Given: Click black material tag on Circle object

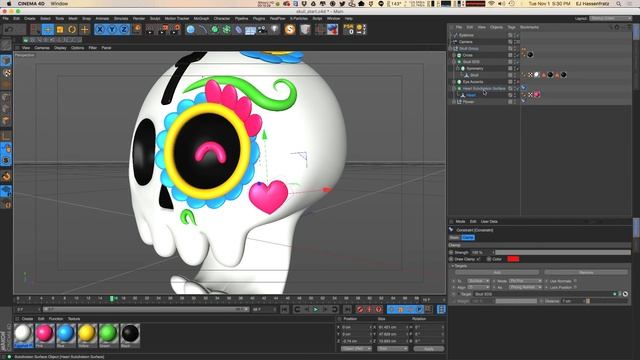Looking at the screenshot, I should (x=530, y=55).
